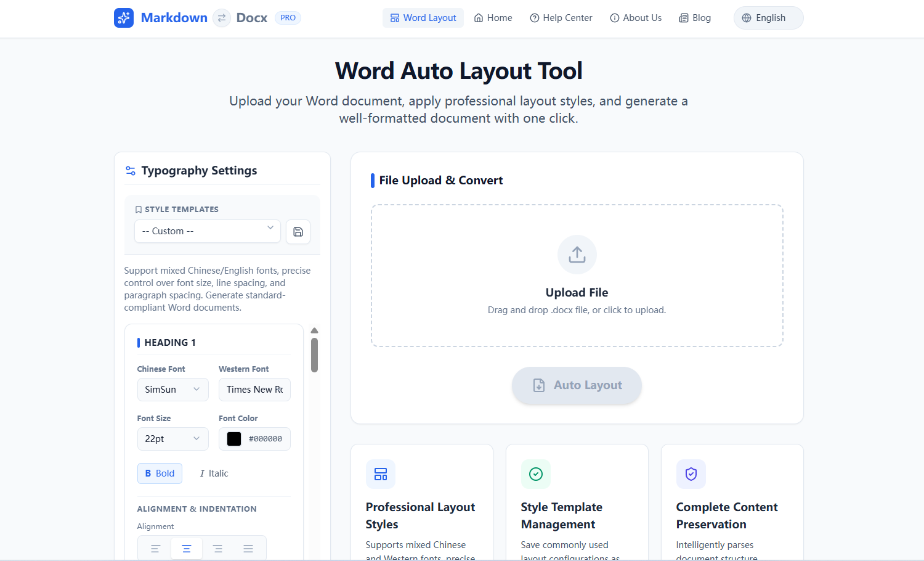Click the Markdown brand name link
924x561 pixels.
point(174,18)
